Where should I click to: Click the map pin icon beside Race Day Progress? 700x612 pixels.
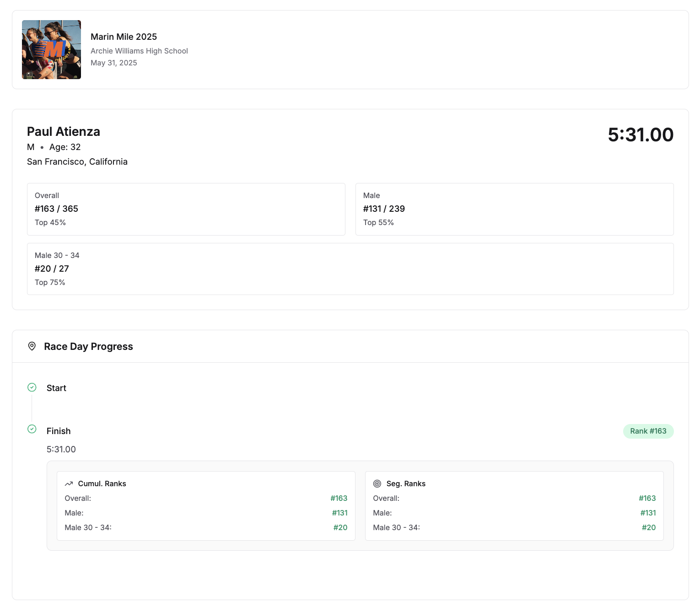tap(32, 346)
